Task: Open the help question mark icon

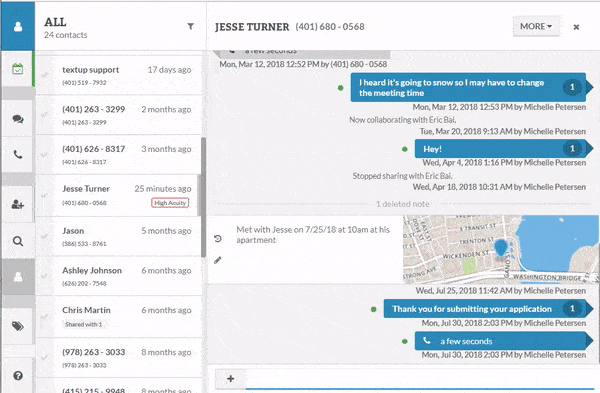Action: (x=18, y=376)
